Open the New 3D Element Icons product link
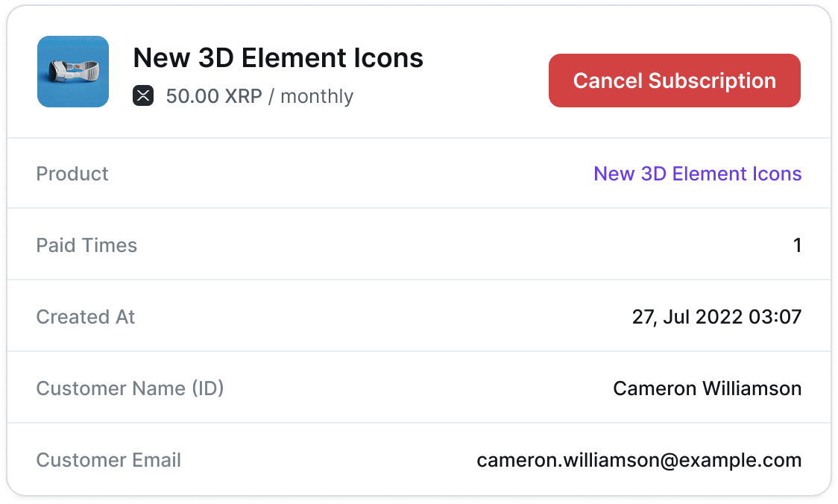Screen dimensions: 838x504 pos(697,174)
